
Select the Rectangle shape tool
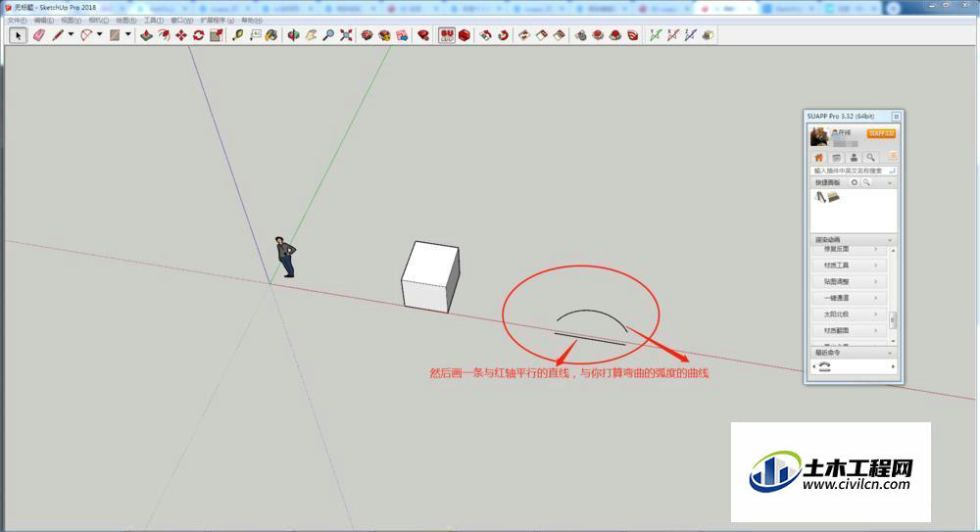(x=115, y=35)
